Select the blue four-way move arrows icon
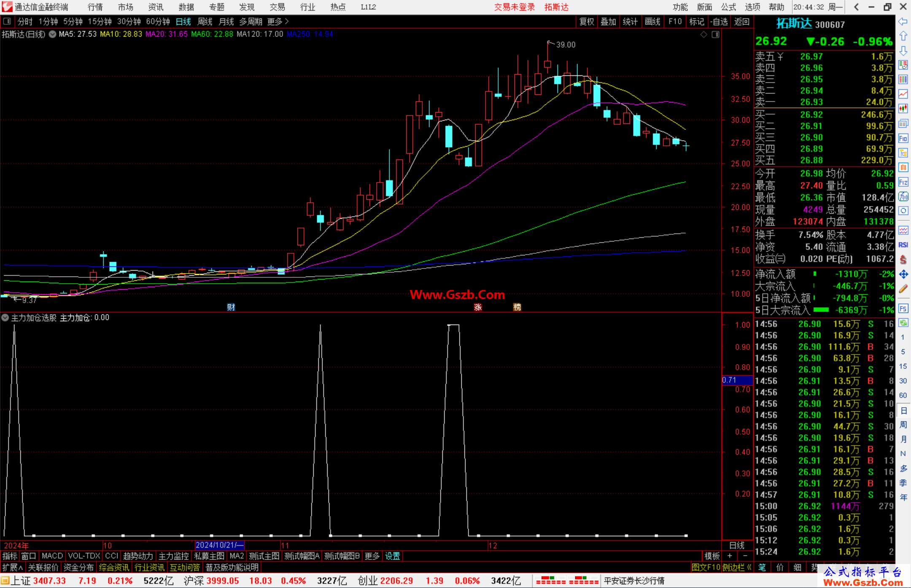The width and height of the screenshot is (911, 588). (x=903, y=274)
